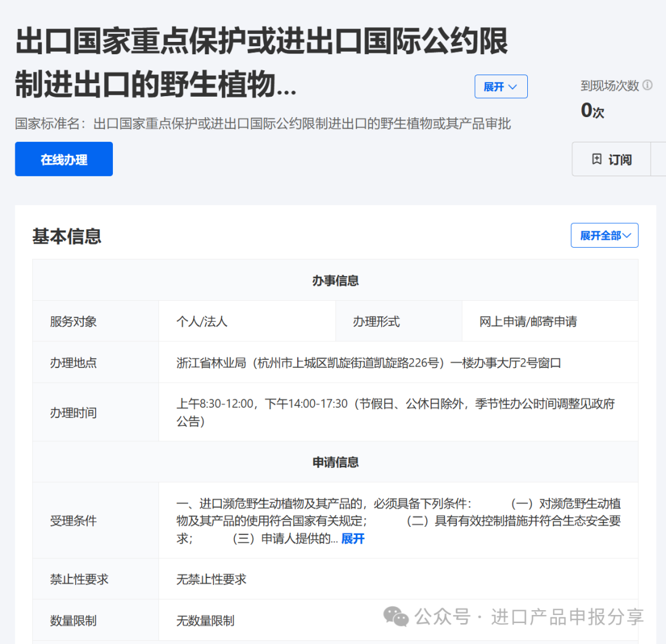This screenshot has height=644, width=666.
Task: Click the WeChat 公众号 speech-bubble icon
Action: click(397, 616)
